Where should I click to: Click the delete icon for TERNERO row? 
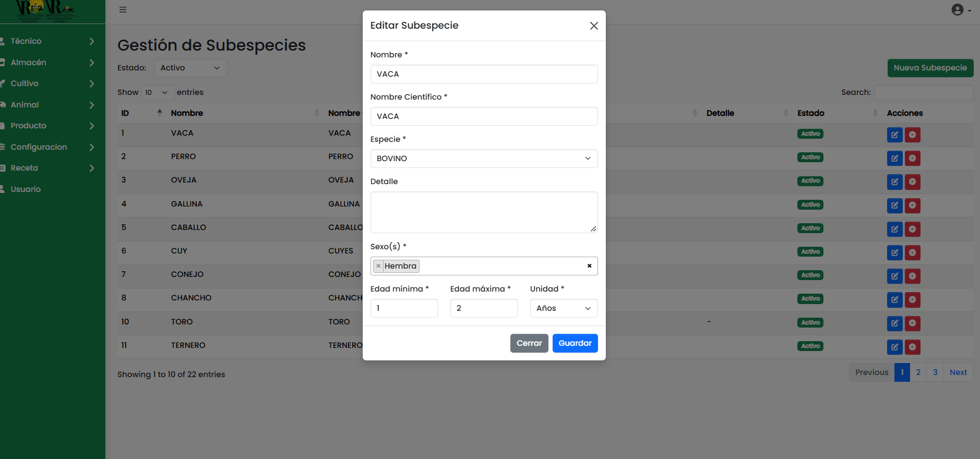912,347
